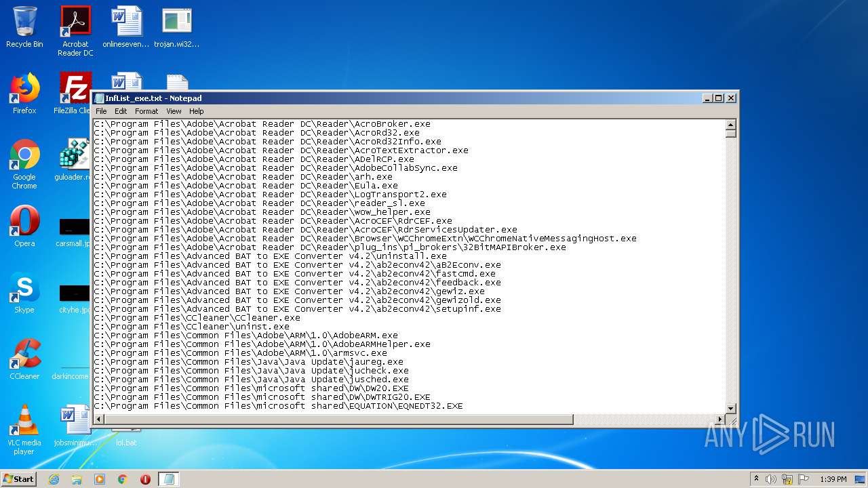The width and height of the screenshot is (868, 488).
Task: Click the line ending with WCChromeNativeMessagingHost.exe
Action: [x=365, y=239]
